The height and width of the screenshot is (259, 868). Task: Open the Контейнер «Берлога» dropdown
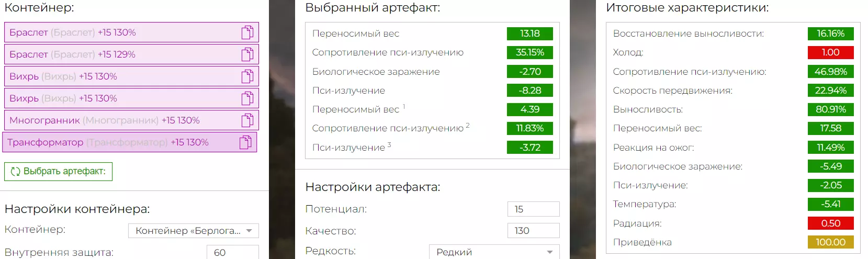(x=193, y=231)
